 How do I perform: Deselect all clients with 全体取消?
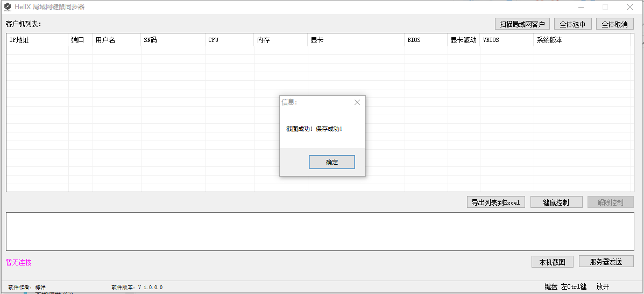[615, 24]
